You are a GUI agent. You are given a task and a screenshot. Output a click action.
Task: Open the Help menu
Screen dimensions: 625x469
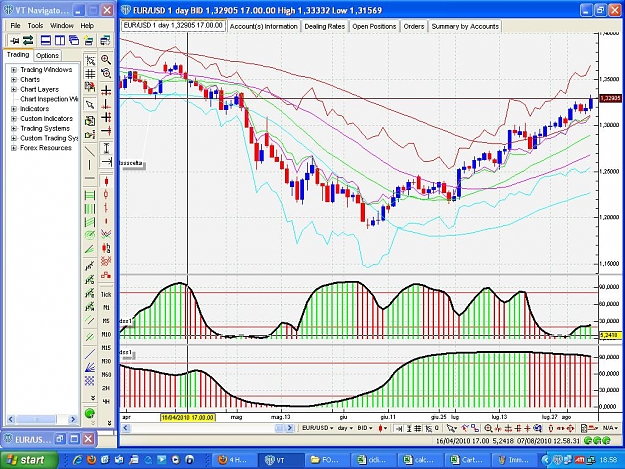point(87,26)
